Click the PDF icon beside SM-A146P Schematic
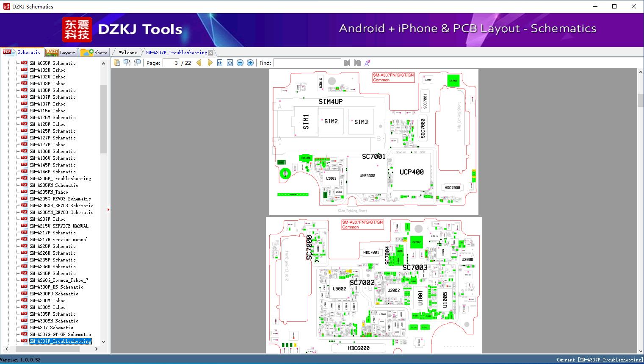The width and height of the screenshot is (644, 364). (24, 171)
